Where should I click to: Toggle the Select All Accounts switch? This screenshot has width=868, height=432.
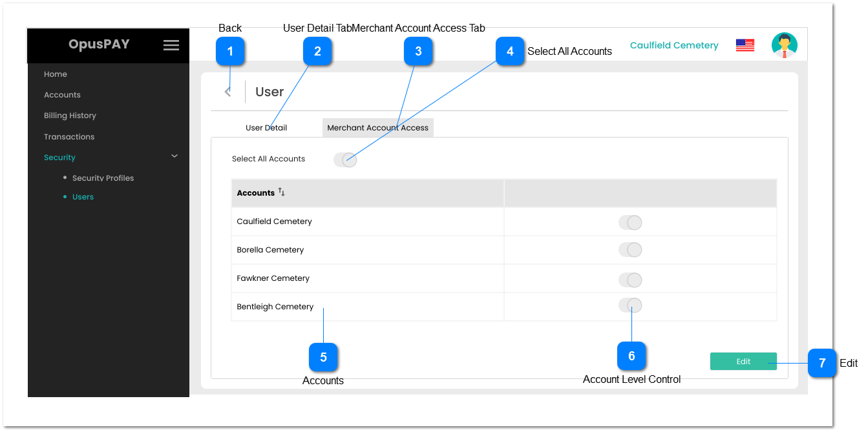point(345,159)
